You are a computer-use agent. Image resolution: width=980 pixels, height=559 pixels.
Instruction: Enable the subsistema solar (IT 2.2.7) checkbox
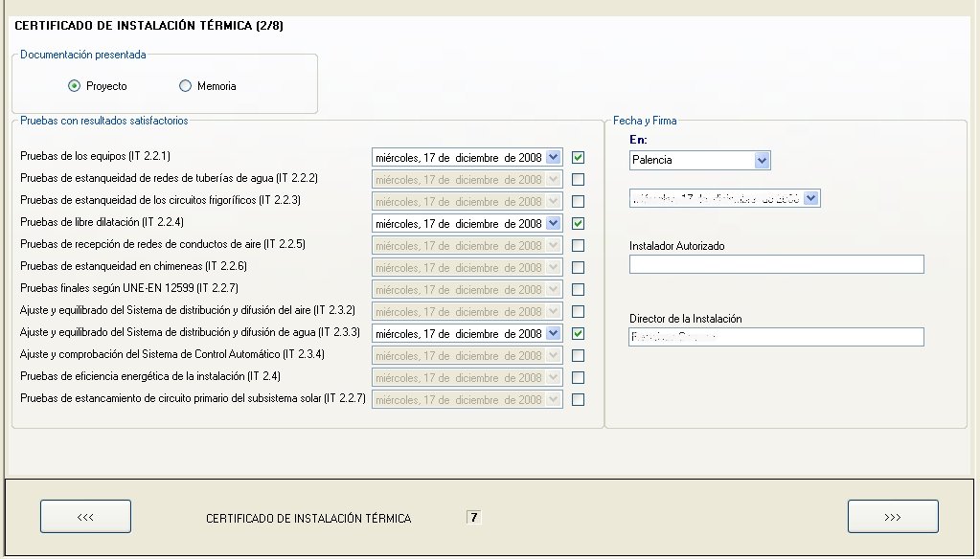(578, 400)
